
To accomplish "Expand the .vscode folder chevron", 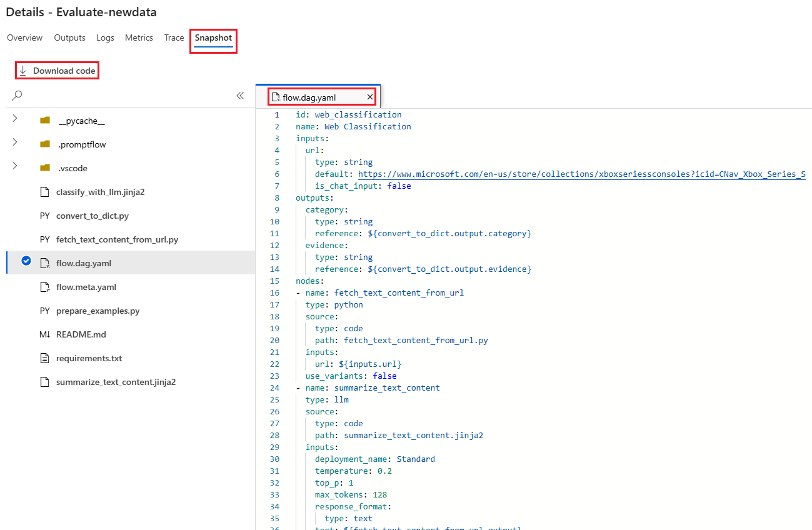I will click(15, 166).
